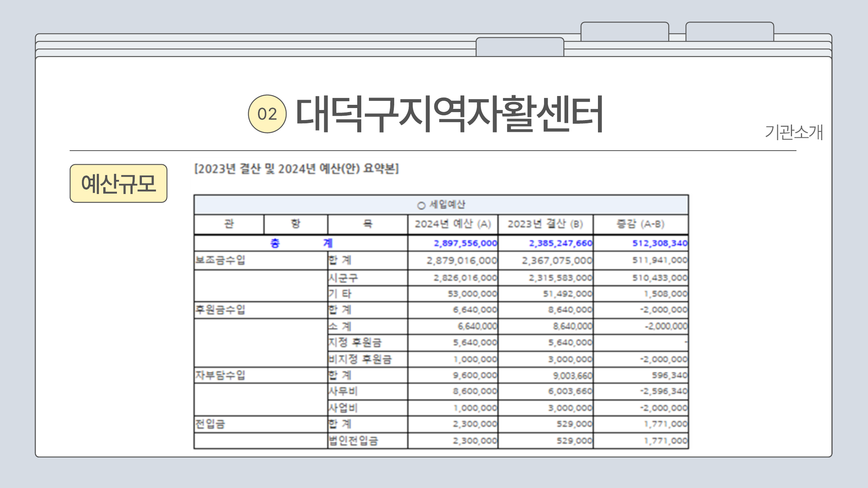This screenshot has height=488, width=868.
Task: Click the 02 circle badge
Action: (x=267, y=114)
